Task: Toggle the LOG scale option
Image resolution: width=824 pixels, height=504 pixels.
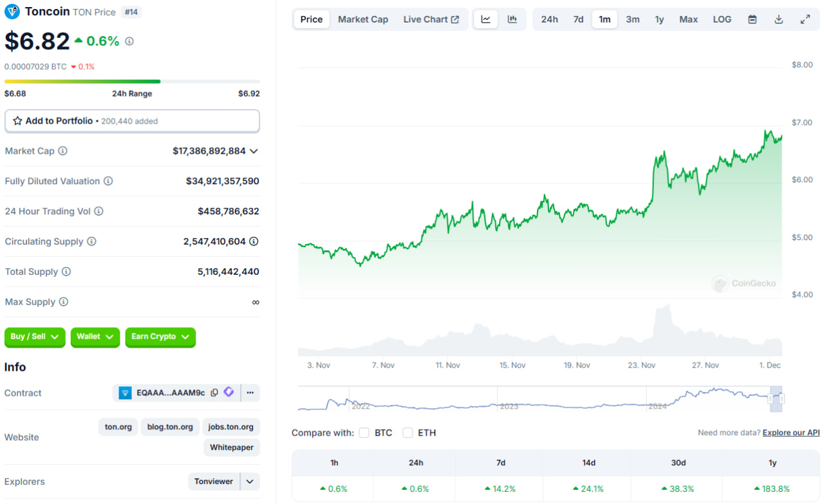Action: point(722,19)
